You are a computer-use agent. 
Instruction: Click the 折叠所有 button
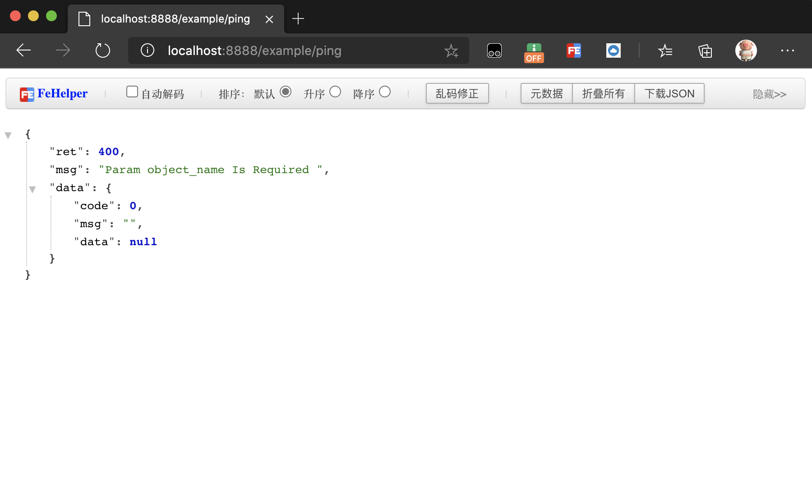click(604, 93)
